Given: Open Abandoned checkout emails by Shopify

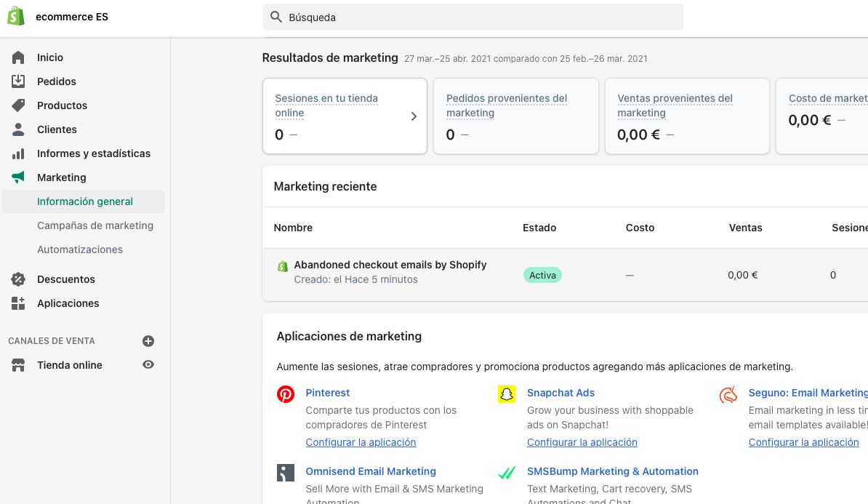Looking at the screenshot, I should (x=390, y=265).
